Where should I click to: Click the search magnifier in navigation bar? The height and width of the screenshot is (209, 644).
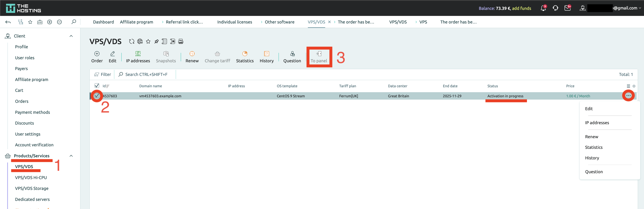73,22
